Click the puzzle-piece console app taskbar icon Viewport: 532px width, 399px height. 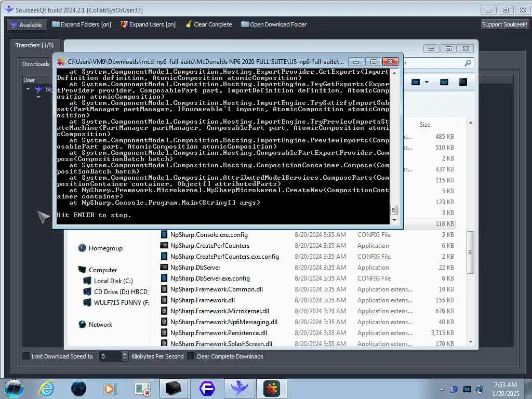[271, 389]
